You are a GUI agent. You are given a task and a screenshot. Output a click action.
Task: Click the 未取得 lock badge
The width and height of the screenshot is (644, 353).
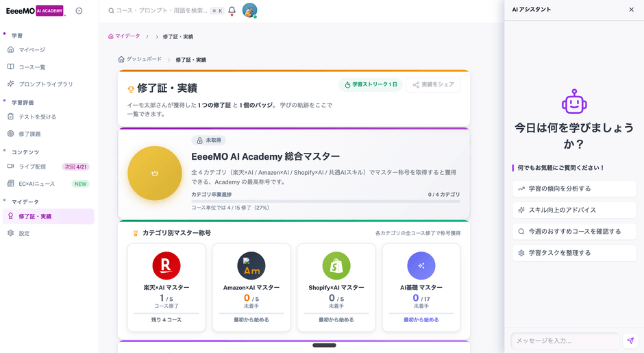coord(209,140)
